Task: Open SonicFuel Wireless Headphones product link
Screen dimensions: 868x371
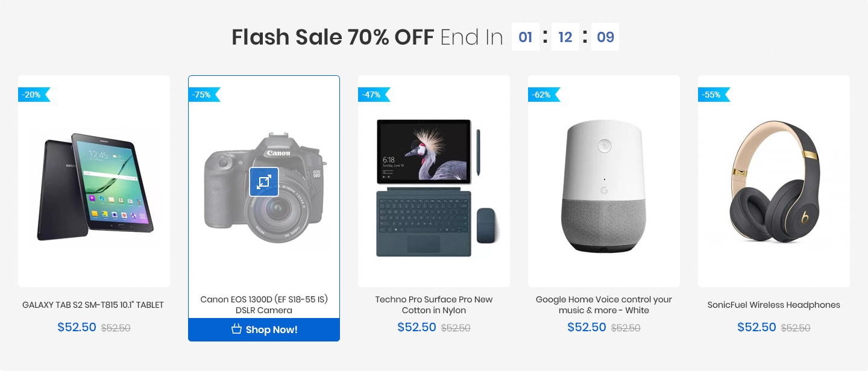Action: pos(774,305)
